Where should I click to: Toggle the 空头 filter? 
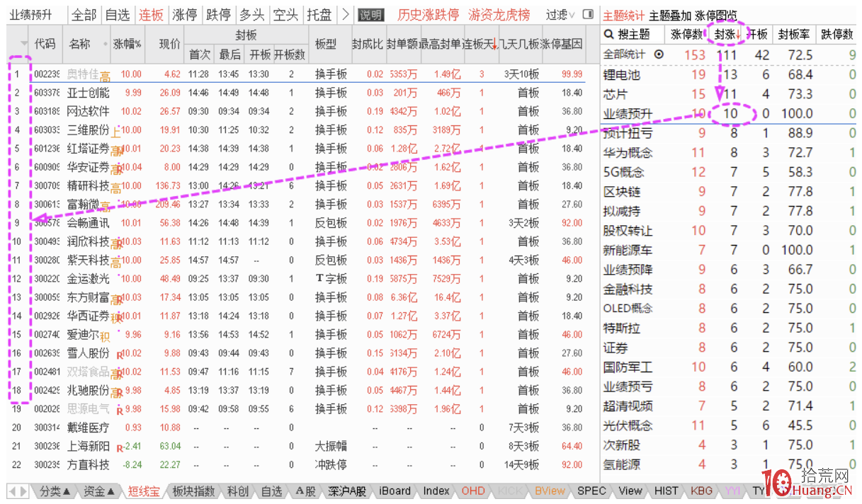point(285,14)
